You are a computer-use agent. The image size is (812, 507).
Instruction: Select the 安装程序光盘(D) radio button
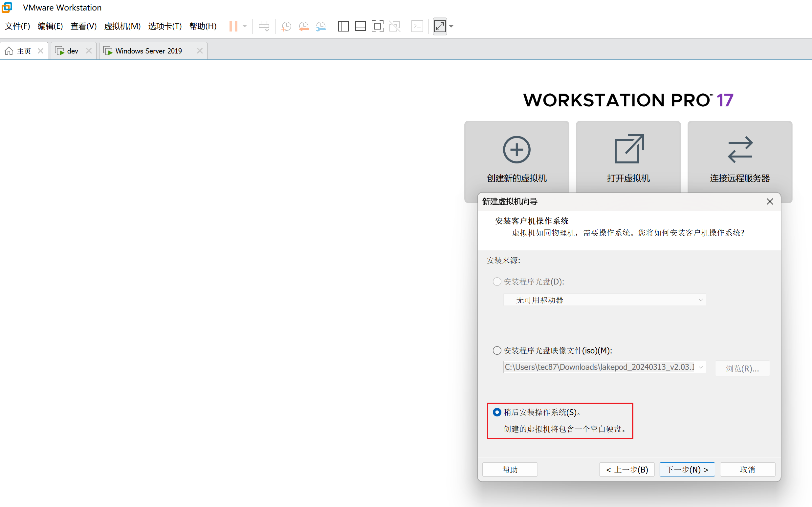pos(497,281)
